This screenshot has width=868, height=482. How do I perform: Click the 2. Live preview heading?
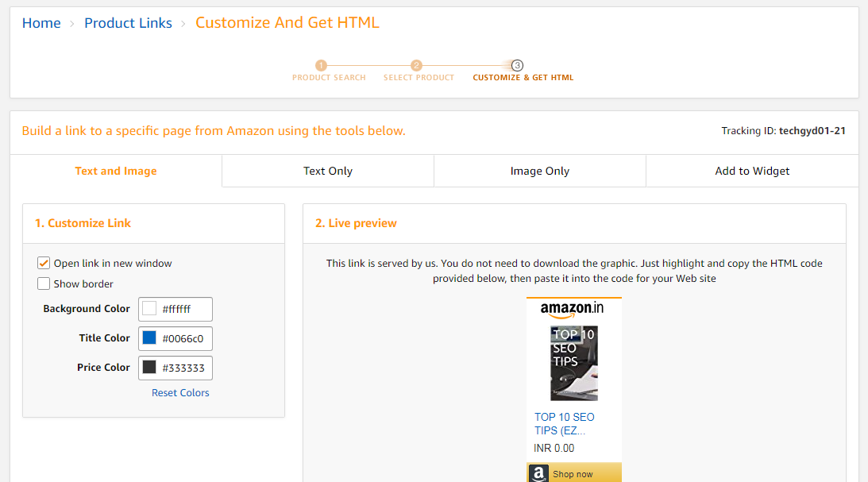pyautogui.click(x=356, y=224)
